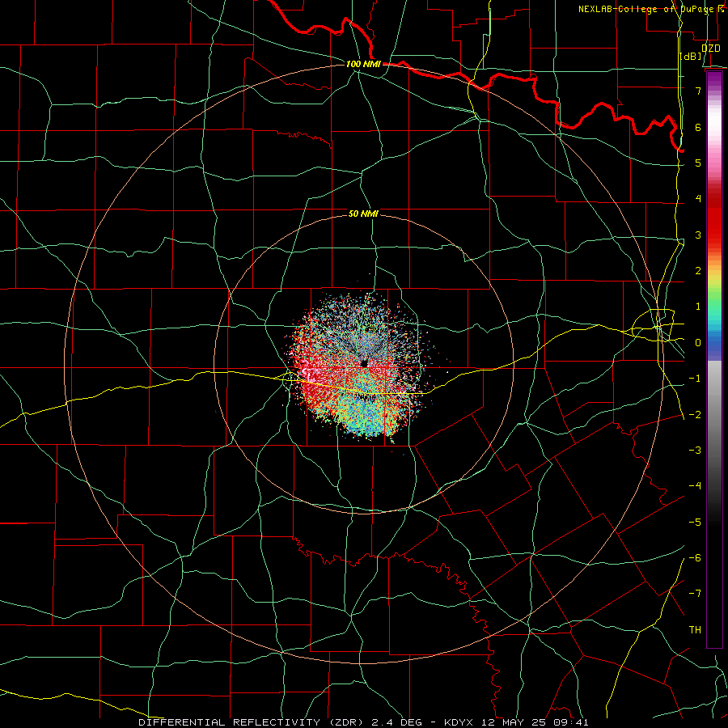Image resolution: width=728 pixels, height=728 pixels.
Task: Click the -2 value on the color scale
Action: [x=695, y=415]
